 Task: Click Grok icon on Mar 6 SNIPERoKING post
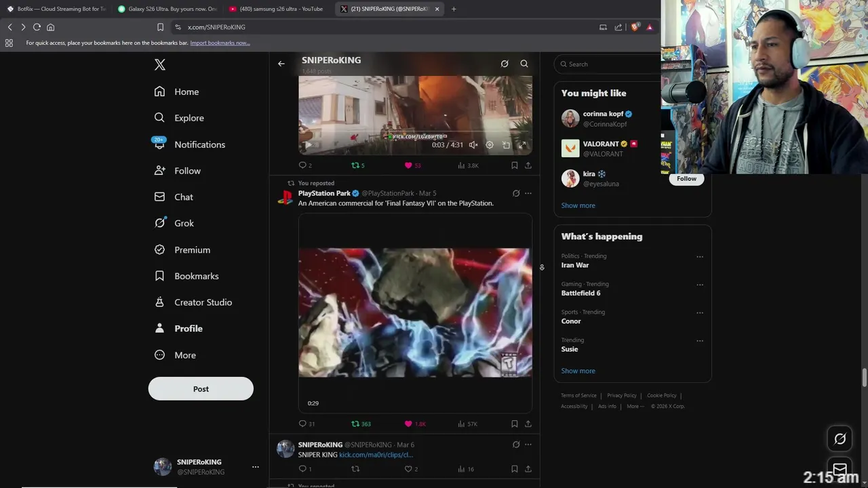[x=516, y=445]
